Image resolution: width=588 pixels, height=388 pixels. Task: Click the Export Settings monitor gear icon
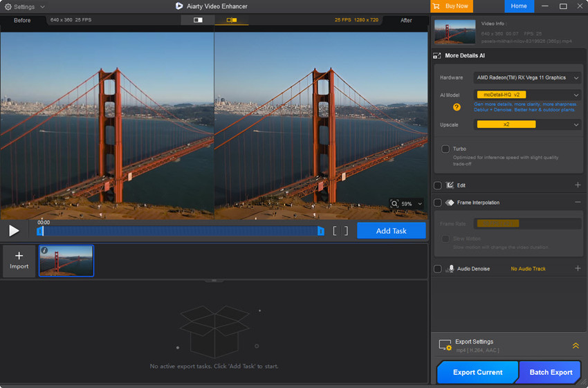point(445,345)
